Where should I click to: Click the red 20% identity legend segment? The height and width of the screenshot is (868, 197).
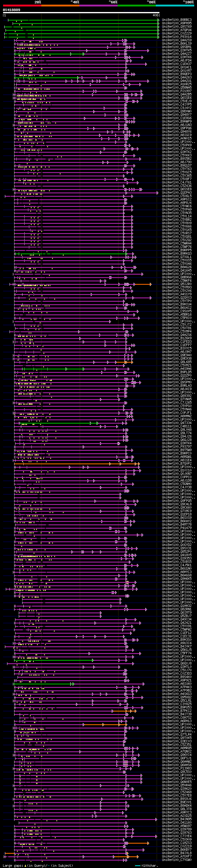(x=22, y=6)
